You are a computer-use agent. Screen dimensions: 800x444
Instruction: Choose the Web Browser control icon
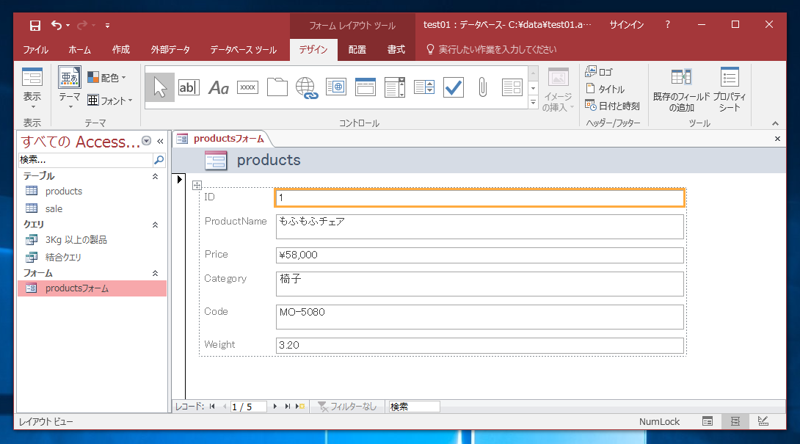point(336,87)
